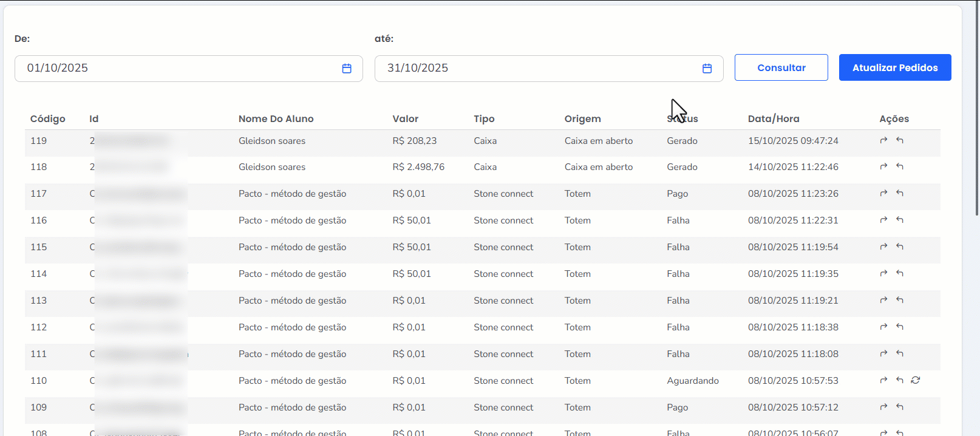The image size is (980, 436).
Task: Click the reply arrow icon for order 118
Action: click(900, 166)
